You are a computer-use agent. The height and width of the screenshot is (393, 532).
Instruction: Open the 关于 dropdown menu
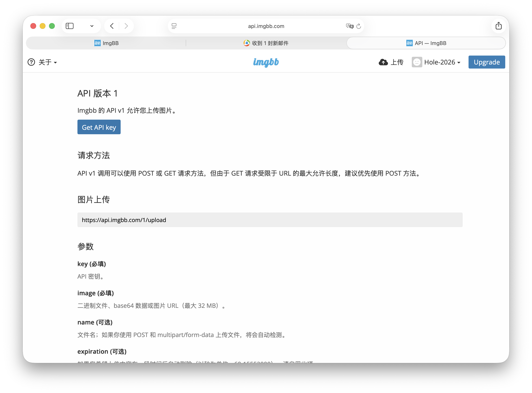point(47,62)
